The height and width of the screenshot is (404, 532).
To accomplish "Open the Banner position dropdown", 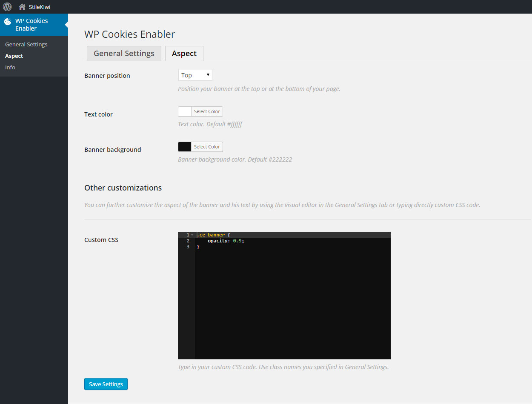I will (x=195, y=75).
